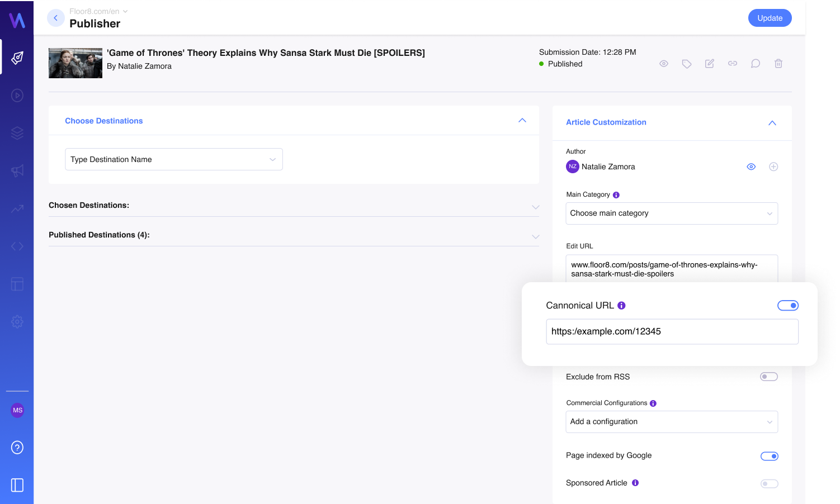Click the Update button
Screen dimensions: 840x504
(x=770, y=18)
